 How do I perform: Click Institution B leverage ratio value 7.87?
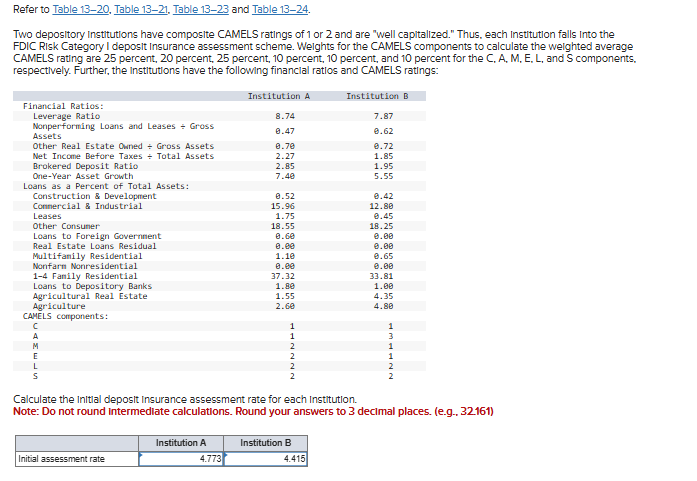click(383, 116)
